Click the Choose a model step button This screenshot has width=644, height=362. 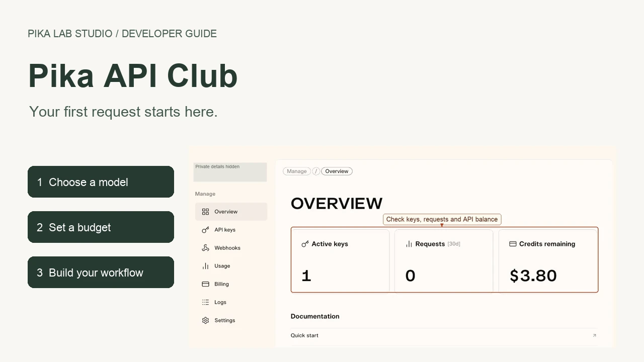point(101,182)
